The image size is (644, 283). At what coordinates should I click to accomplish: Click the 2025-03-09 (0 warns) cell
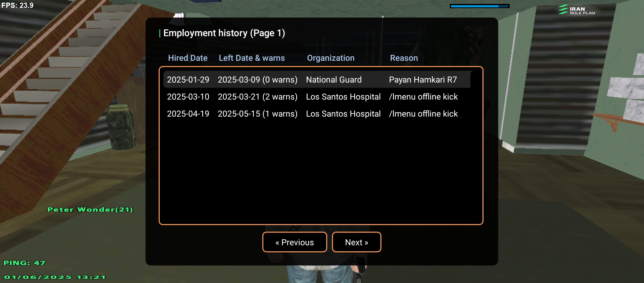click(258, 79)
